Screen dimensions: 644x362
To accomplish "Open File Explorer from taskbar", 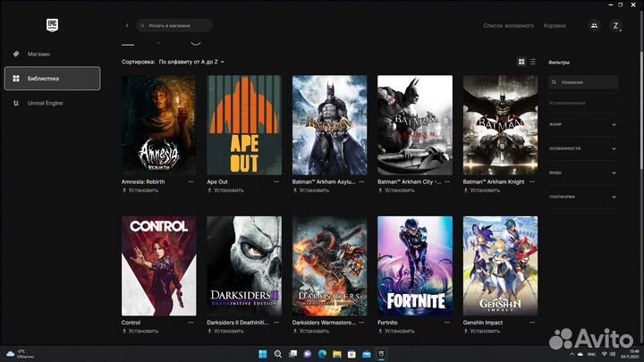I will [337, 354].
